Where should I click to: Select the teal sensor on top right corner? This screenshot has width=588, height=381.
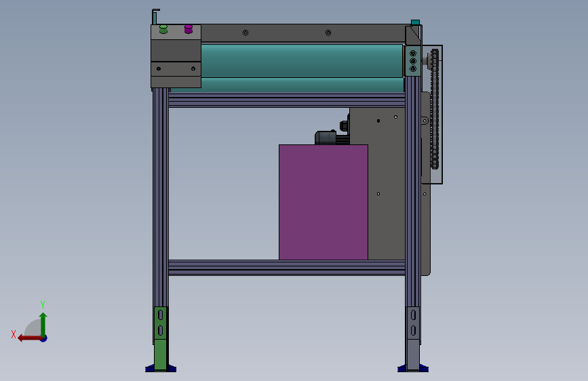[x=415, y=22]
